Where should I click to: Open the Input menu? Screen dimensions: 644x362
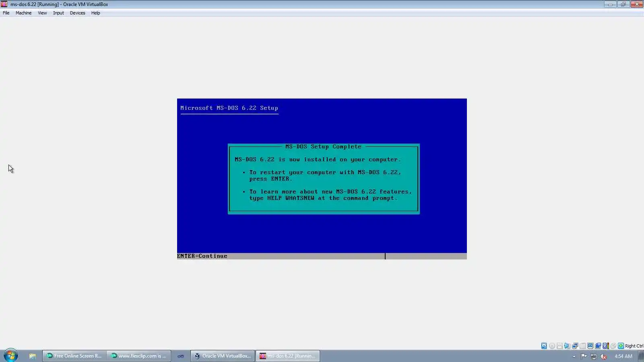tap(58, 13)
